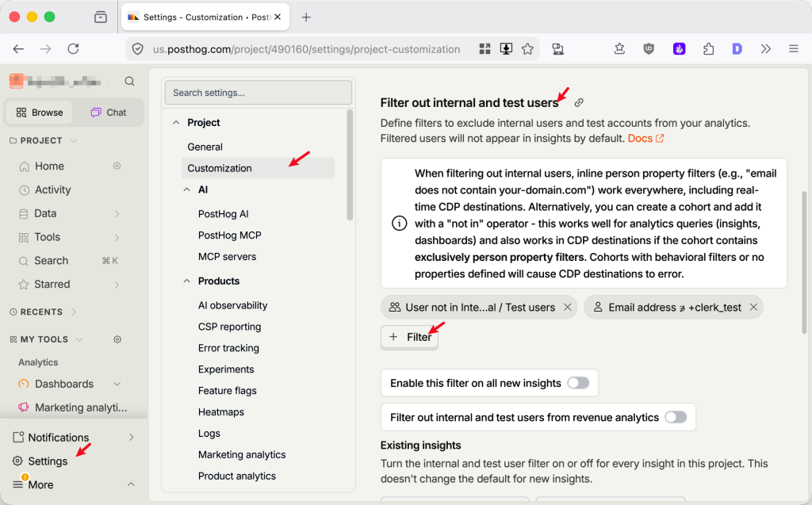
Task: Expand the RECENTS section
Action: click(74, 312)
